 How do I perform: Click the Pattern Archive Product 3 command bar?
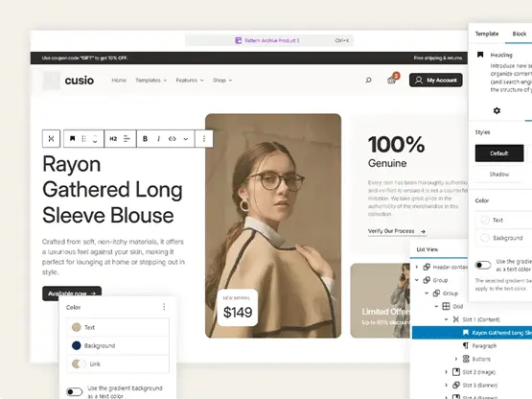point(269,40)
